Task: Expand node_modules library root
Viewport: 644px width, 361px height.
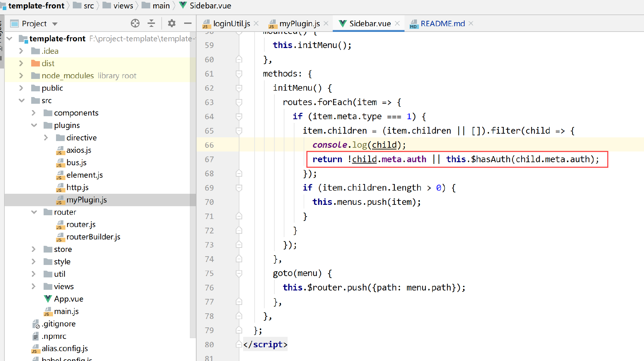Action: tap(21, 76)
